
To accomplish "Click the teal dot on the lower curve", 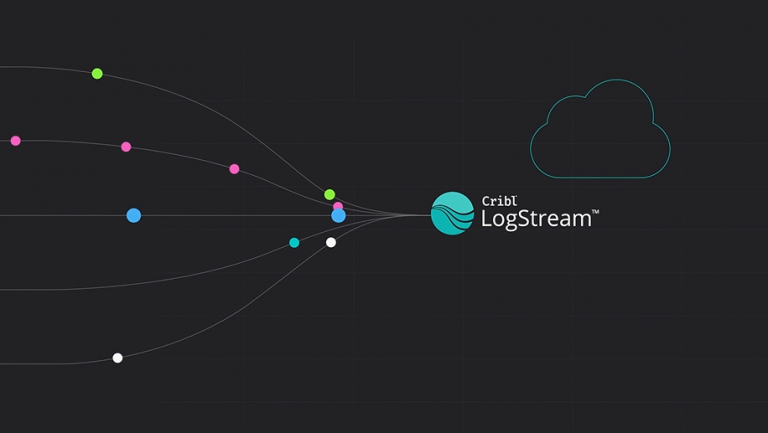I will (x=294, y=242).
